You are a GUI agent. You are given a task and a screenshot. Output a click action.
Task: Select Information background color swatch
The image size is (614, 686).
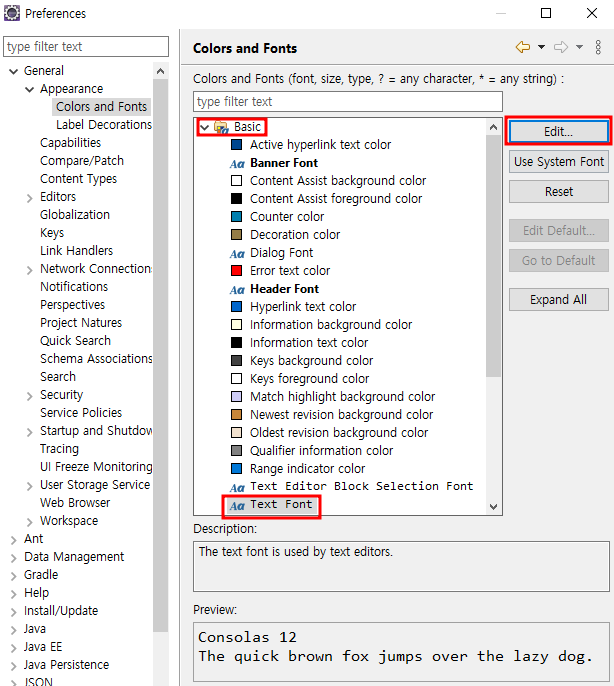pyautogui.click(x=236, y=325)
